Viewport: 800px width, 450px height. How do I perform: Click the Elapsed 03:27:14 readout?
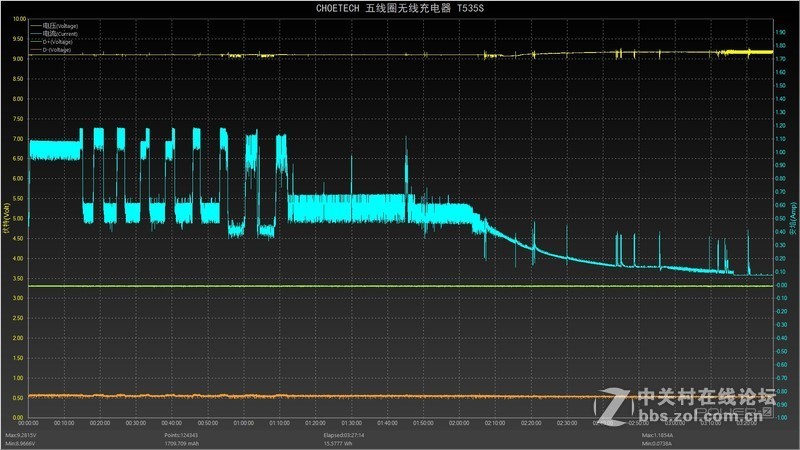pyautogui.click(x=344, y=435)
